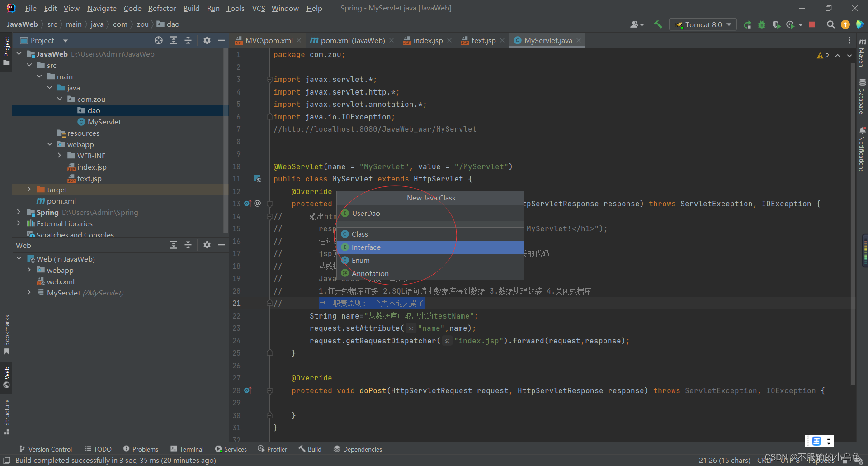
Task: Open the Problems tool window
Action: point(141,449)
